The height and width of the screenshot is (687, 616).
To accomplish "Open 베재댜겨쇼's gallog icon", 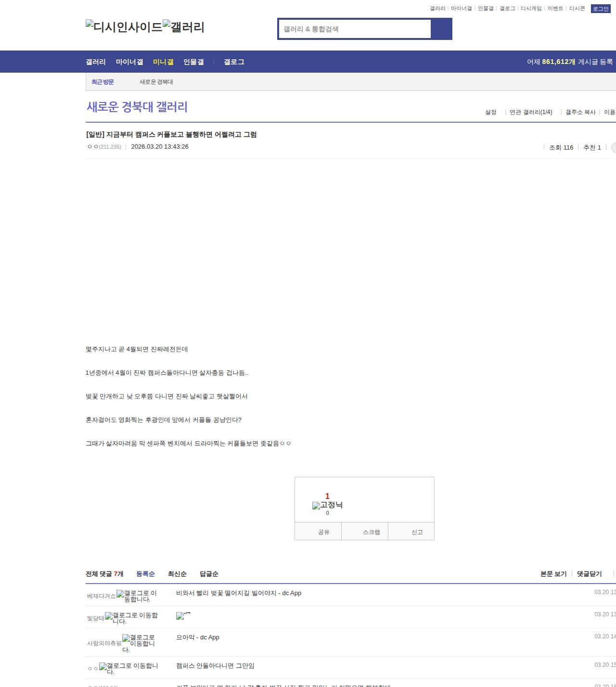I will 137,596.
